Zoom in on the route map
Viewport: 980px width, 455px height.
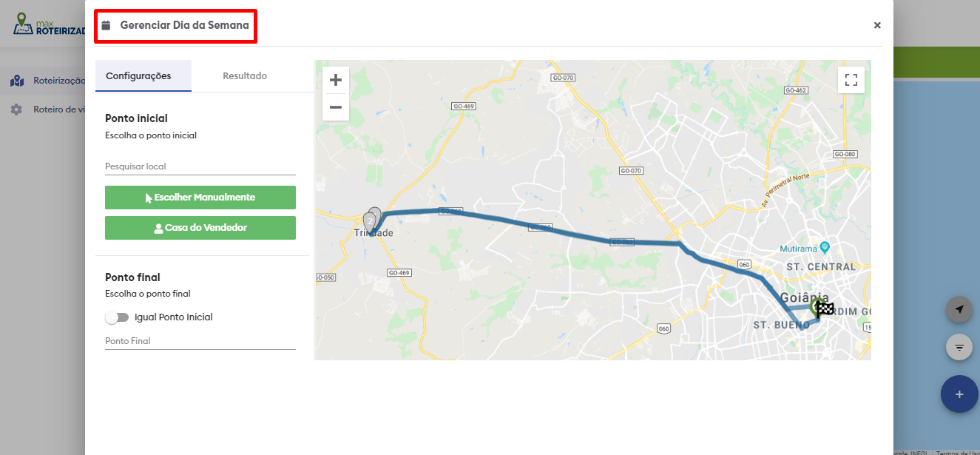click(335, 80)
